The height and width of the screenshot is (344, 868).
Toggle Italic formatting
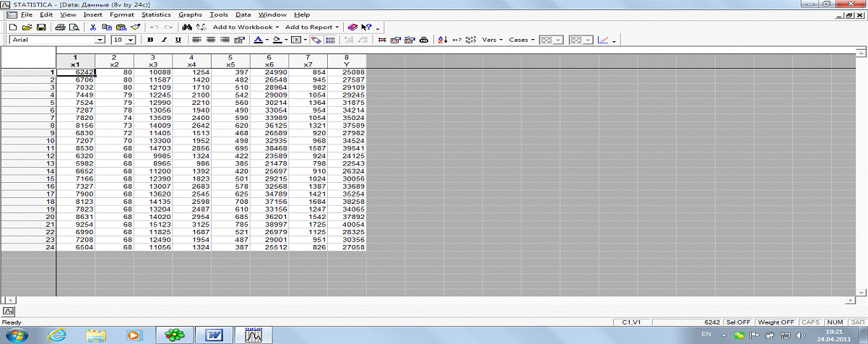[x=164, y=40]
